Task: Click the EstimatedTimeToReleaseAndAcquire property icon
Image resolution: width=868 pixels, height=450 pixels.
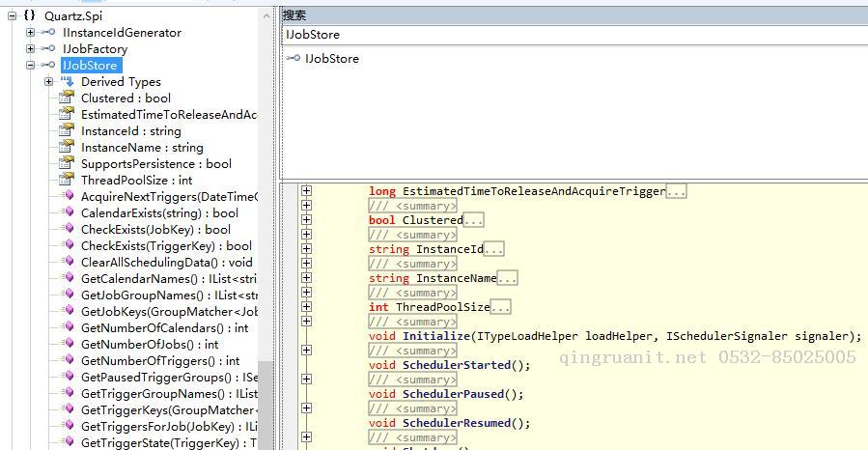Action: click(x=67, y=114)
